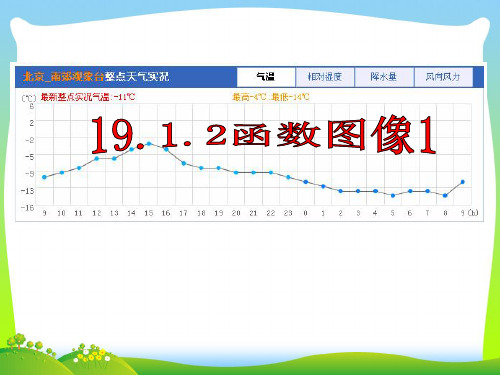Screen dimensions: 500x375
Task: Click the x-axis label 19
Action: 218,213
